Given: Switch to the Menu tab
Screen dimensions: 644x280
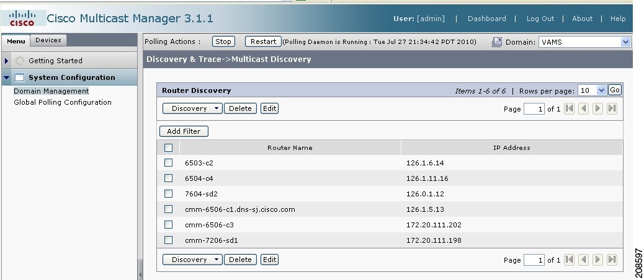Looking at the screenshot, I should (16, 41).
